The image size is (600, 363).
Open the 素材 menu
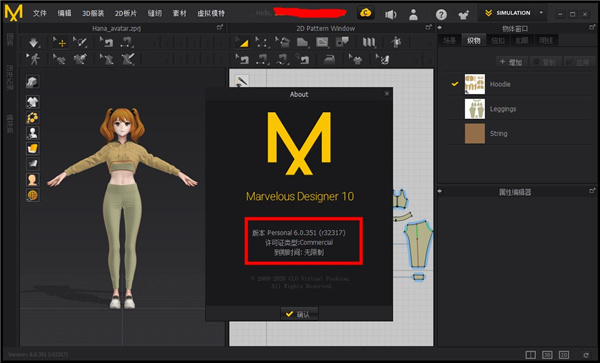coord(179,13)
